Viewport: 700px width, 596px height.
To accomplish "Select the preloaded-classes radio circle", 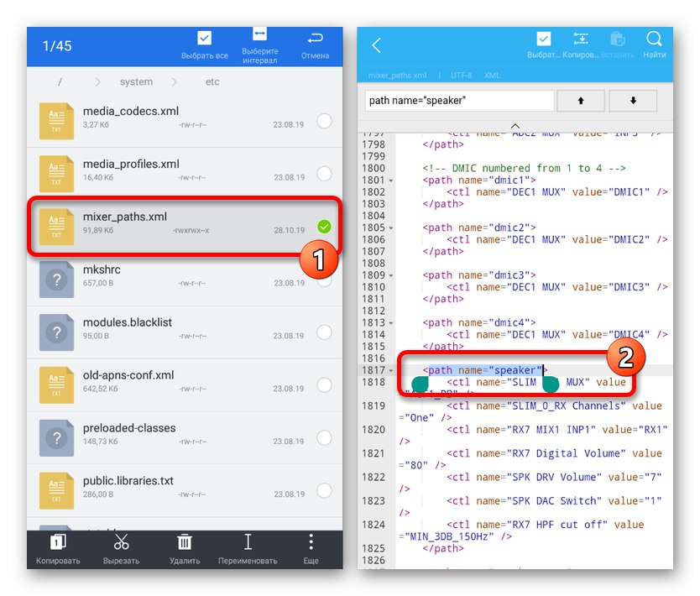I will (x=324, y=437).
